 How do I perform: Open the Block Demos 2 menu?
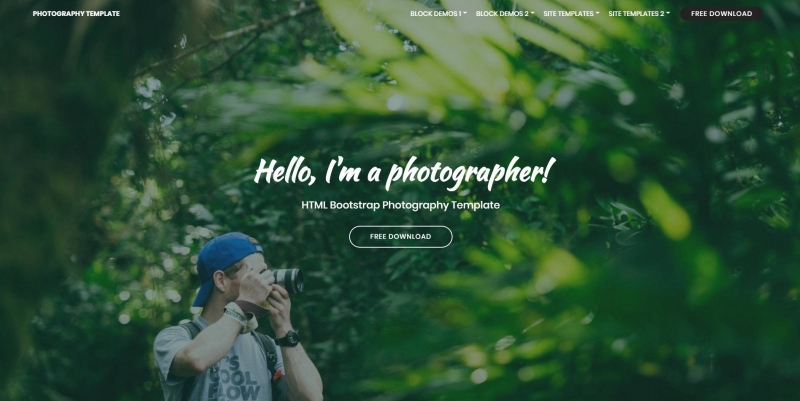[x=505, y=14]
